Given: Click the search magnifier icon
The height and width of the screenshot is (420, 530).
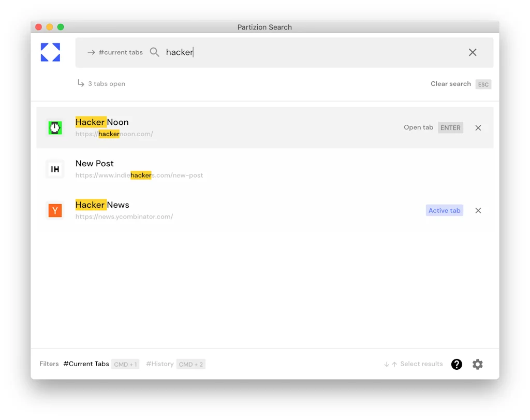Looking at the screenshot, I should point(154,52).
